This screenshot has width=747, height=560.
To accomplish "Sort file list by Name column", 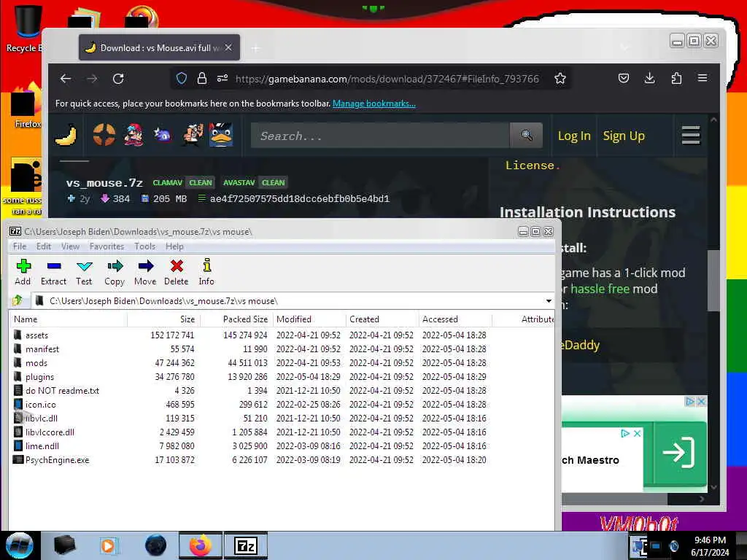I will click(x=68, y=319).
